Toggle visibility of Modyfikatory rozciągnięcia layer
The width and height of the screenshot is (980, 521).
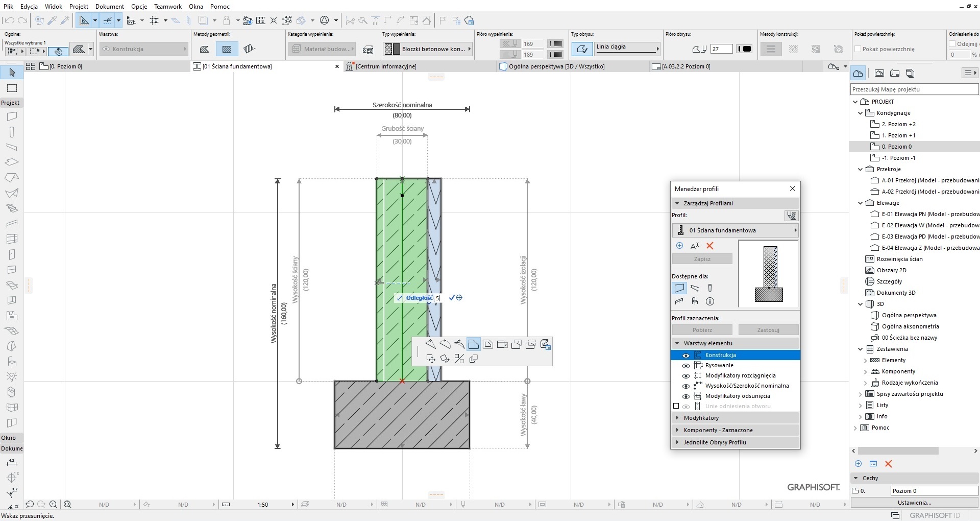(686, 376)
